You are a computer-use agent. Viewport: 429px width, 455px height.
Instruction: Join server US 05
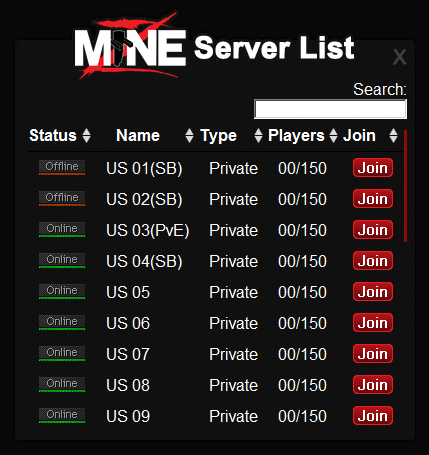point(373,292)
